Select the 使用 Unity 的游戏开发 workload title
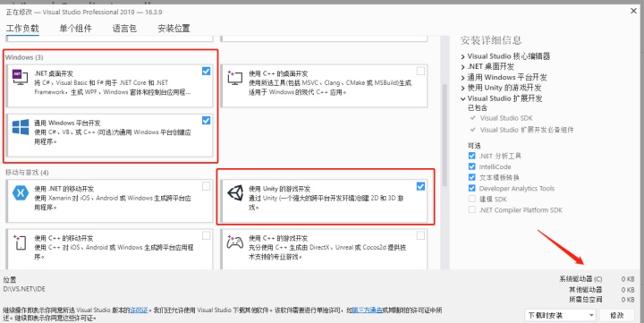The height and width of the screenshot is (323, 644). [279, 189]
